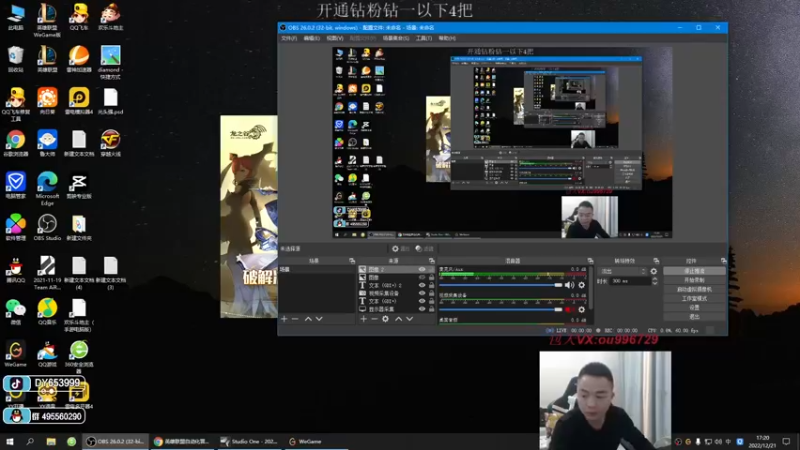Move scene down in Scenes panel

coord(319,319)
